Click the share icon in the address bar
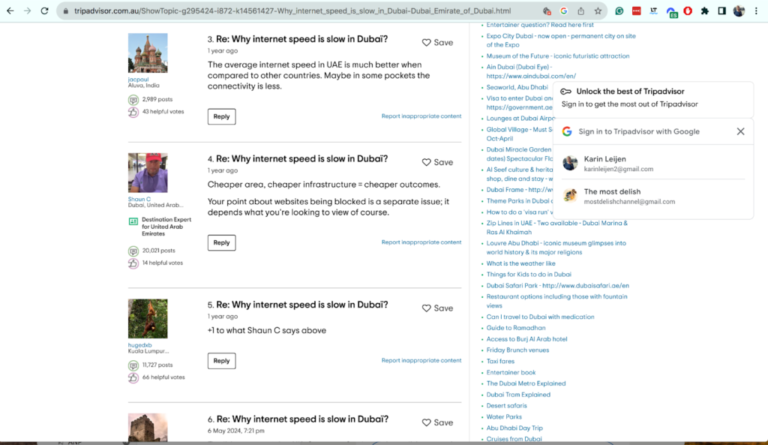Image resolution: width=768 pixels, height=445 pixels. tap(581, 11)
